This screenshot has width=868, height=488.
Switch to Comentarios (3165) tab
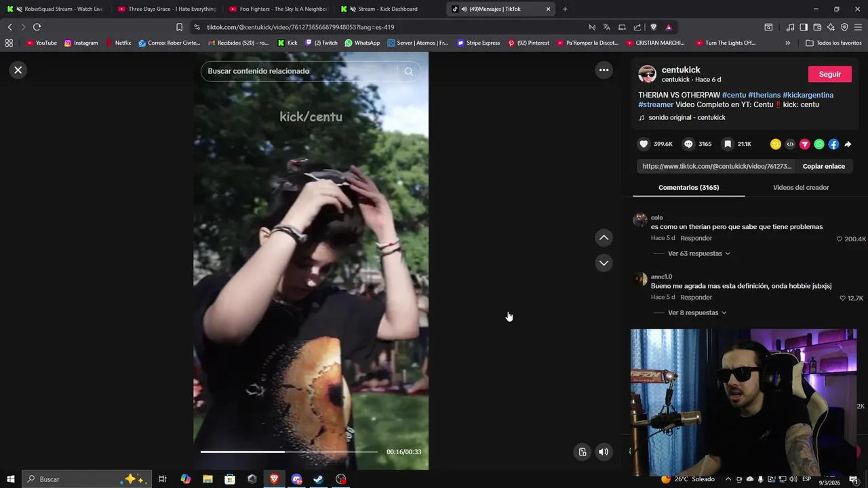point(688,187)
